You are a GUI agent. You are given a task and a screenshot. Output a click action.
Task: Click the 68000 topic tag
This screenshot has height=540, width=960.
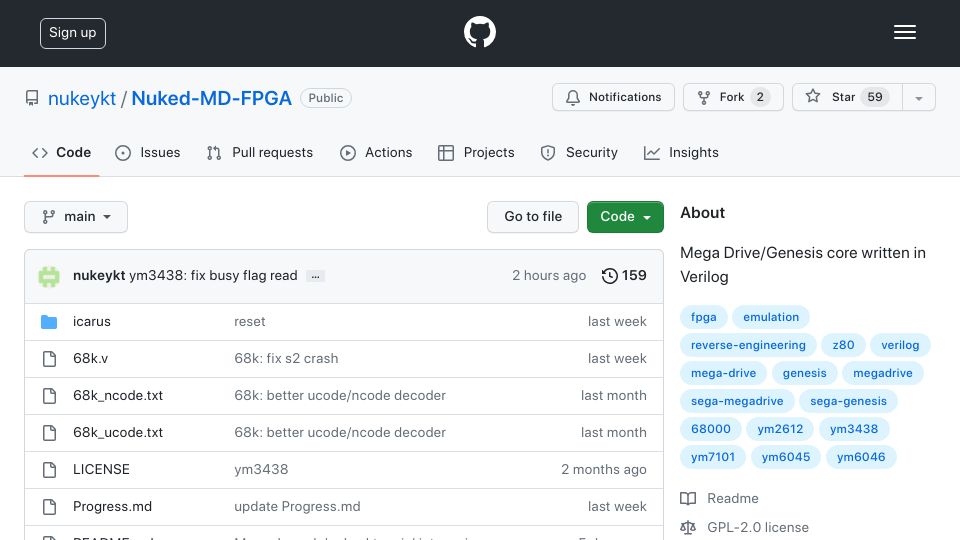(711, 429)
